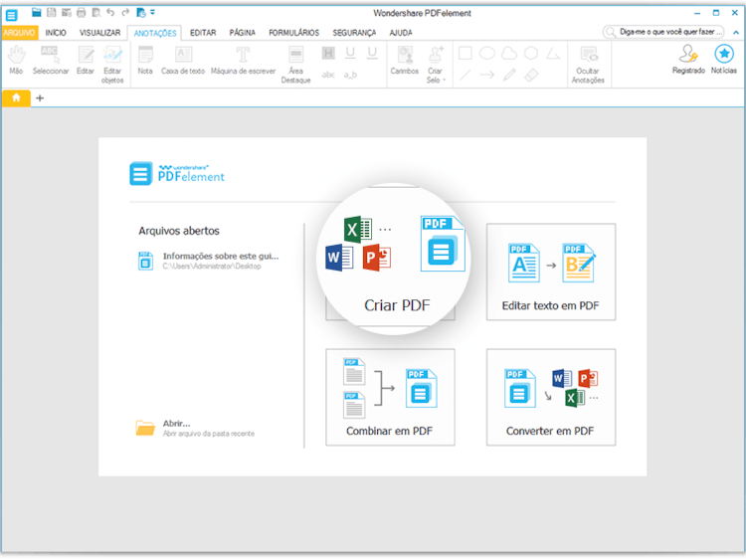746x560 pixels.
Task: Click the Combinar em PDF tile
Action: tap(390, 397)
